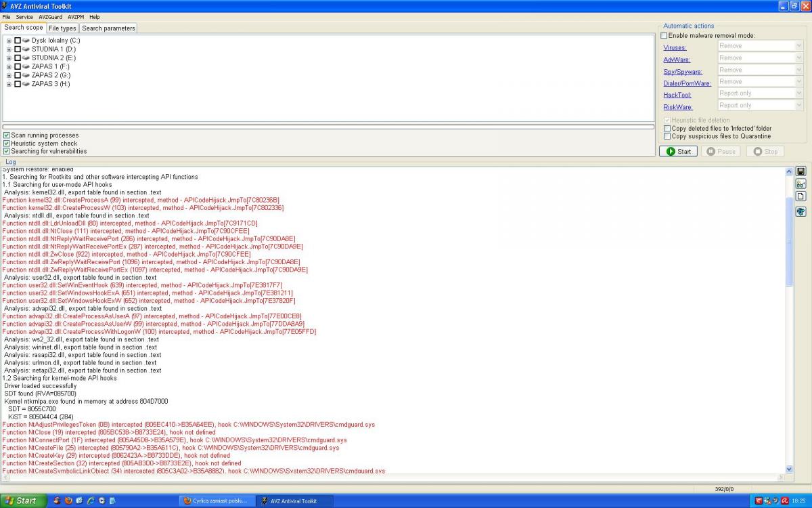Image resolution: width=812 pixels, height=508 pixels.
Task: Tick the Dysk lokalny (C:) checkbox
Action: click(x=18, y=41)
